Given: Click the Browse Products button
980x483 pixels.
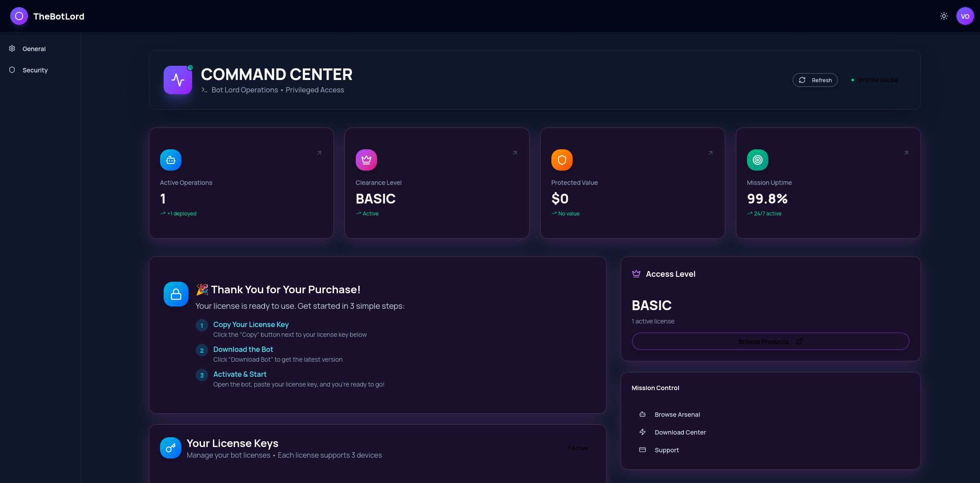Looking at the screenshot, I should 771,341.
